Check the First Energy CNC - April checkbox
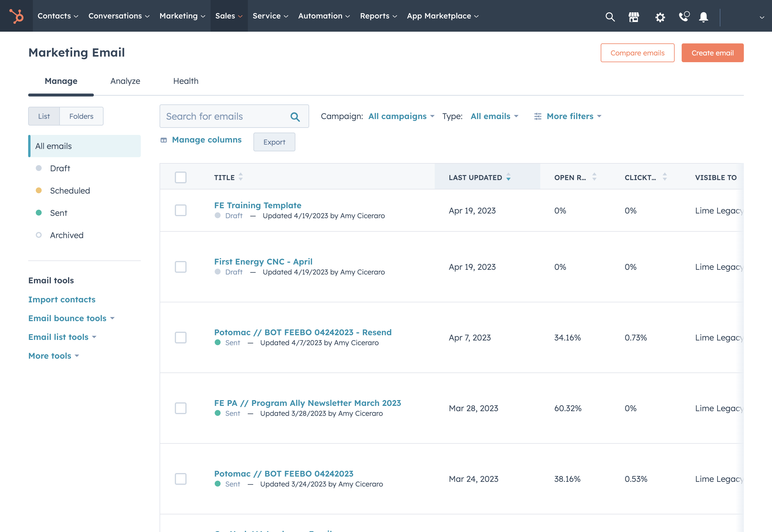772x532 pixels. point(181,267)
